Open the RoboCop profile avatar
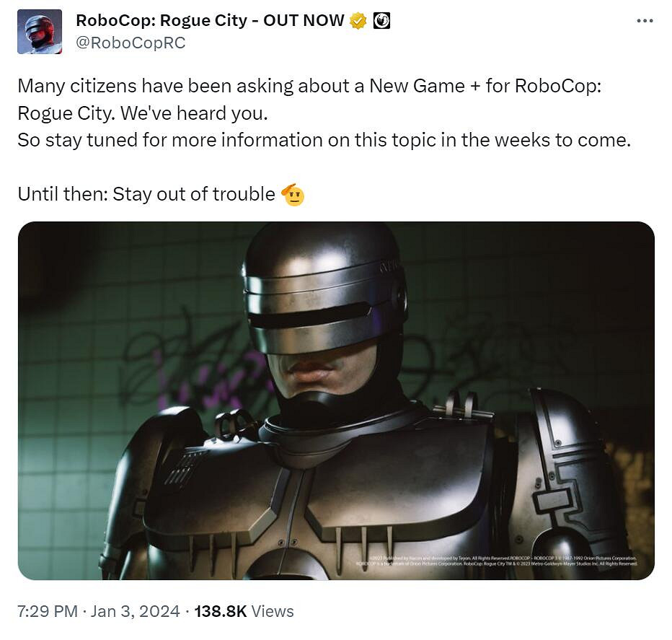The height and width of the screenshot is (640, 672). [40, 31]
